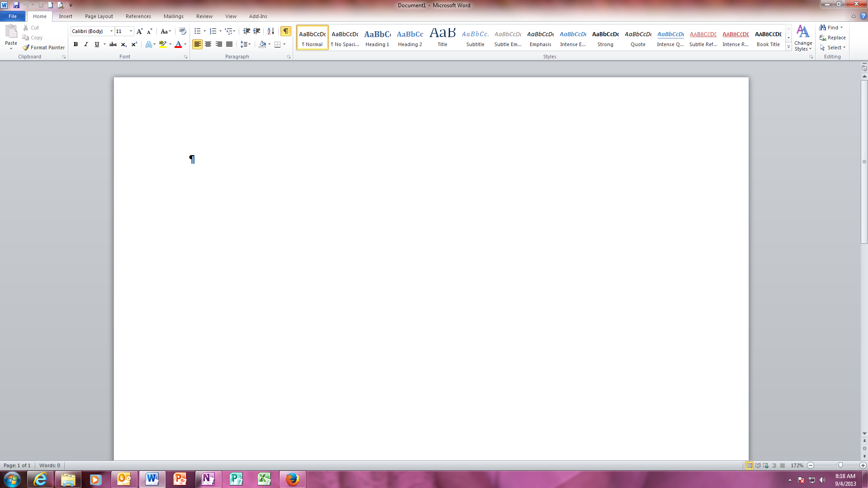
Task: Apply the Book Title style
Action: (768, 38)
